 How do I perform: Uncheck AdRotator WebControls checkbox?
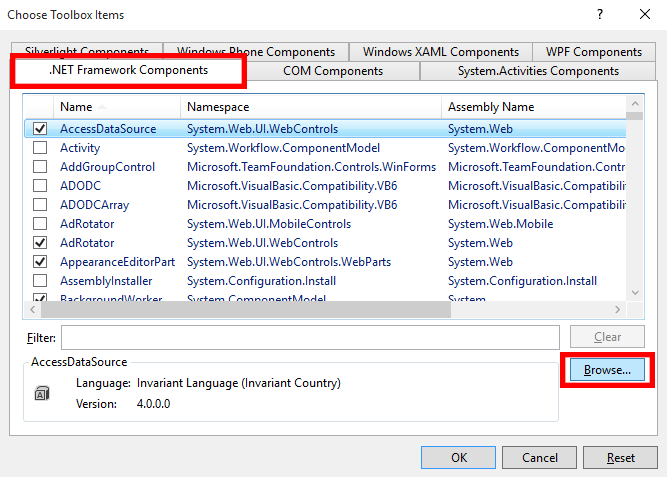(x=40, y=243)
